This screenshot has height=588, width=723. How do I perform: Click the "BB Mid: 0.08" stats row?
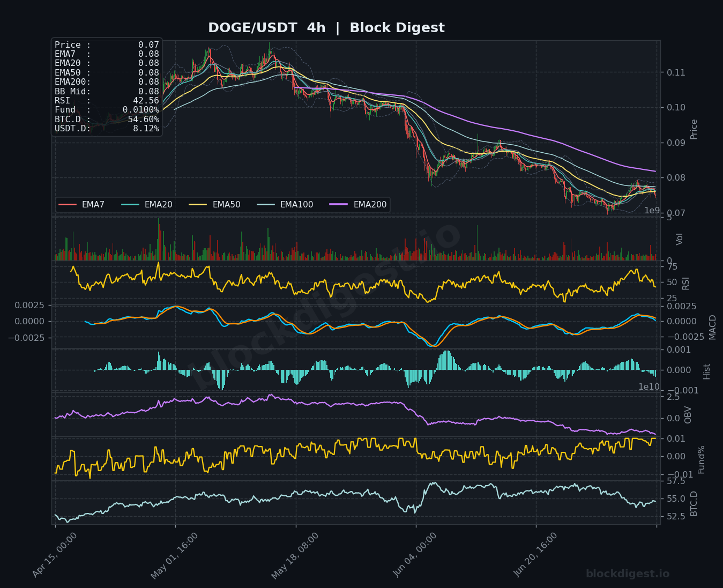(107, 92)
